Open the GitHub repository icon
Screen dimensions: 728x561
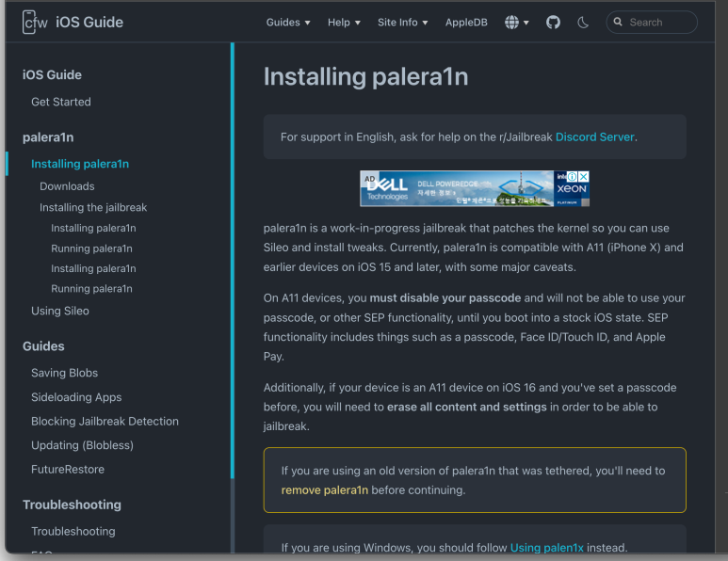(553, 23)
